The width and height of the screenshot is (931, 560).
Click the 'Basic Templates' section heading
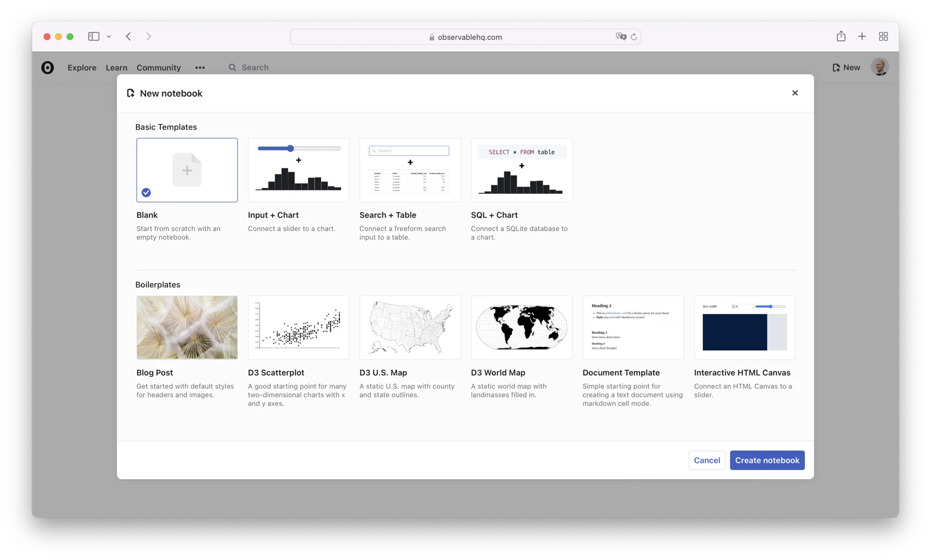pos(166,127)
